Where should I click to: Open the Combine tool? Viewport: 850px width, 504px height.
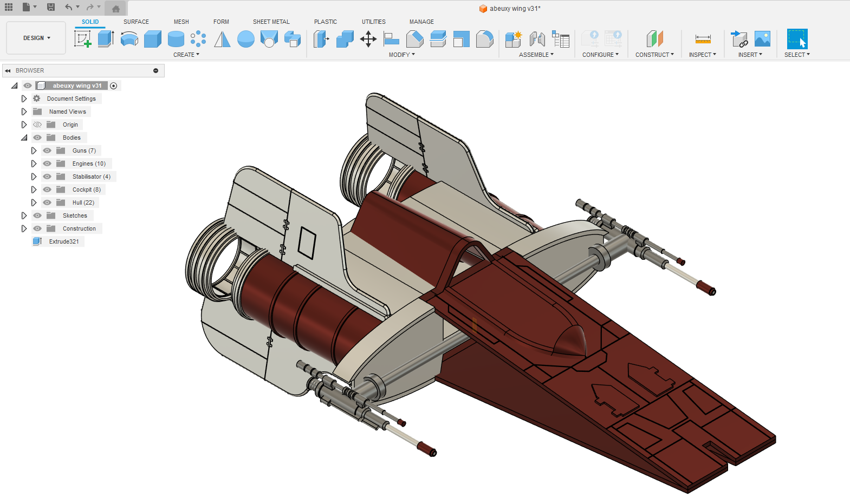coord(345,39)
